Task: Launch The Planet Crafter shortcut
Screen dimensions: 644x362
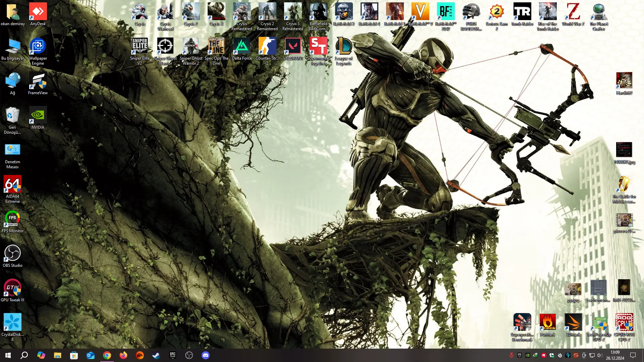Action: click(x=599, y=17)
